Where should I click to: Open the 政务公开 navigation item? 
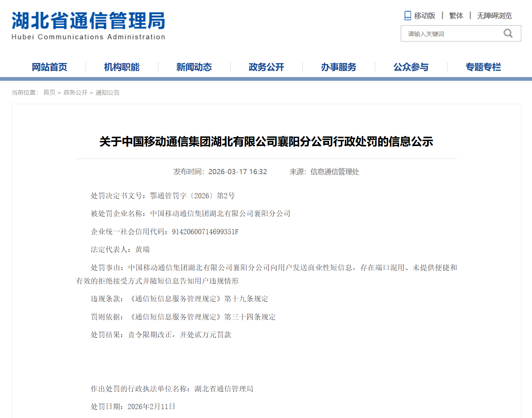point(266,67)
